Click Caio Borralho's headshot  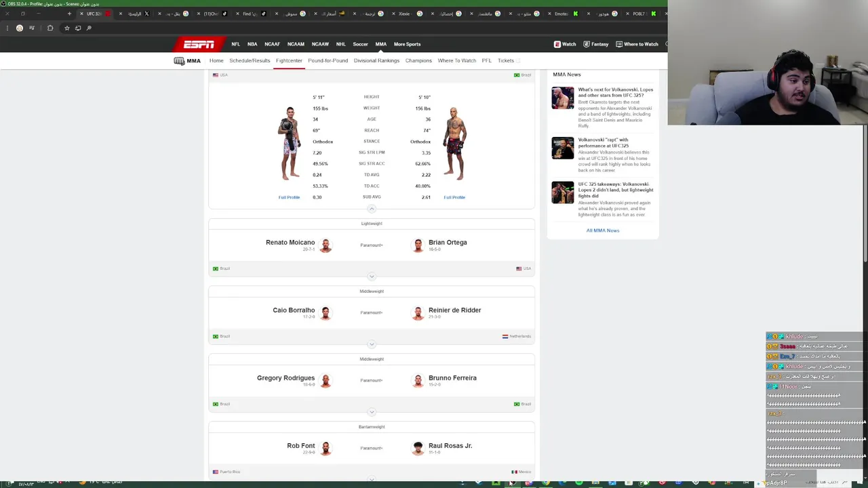325,312
